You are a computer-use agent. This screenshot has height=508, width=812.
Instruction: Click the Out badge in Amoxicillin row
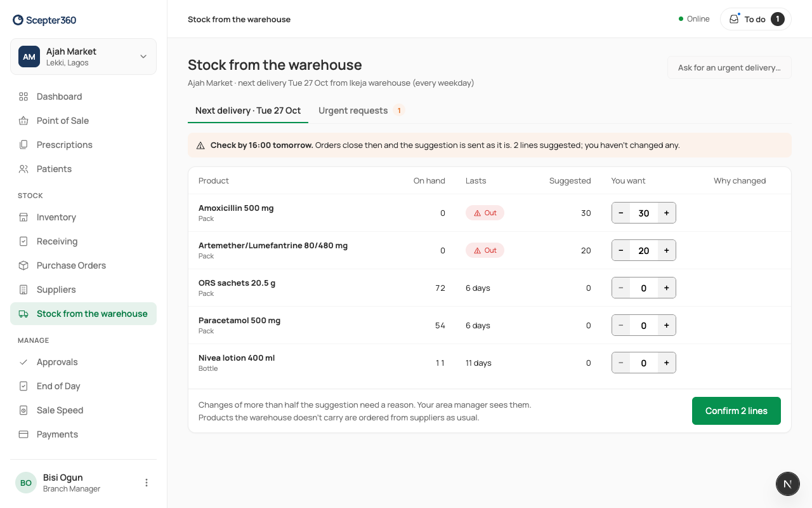pyautogui.click(x=485, y=213)
